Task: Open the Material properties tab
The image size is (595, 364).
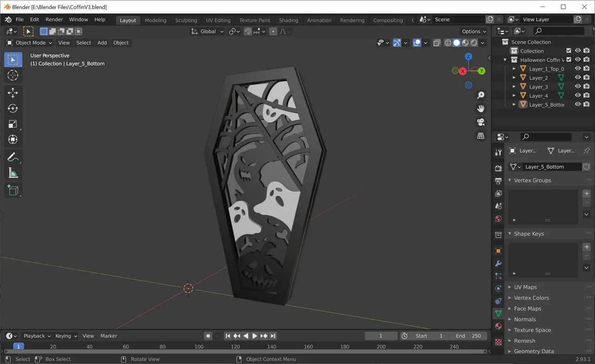Action: (498, 326)
